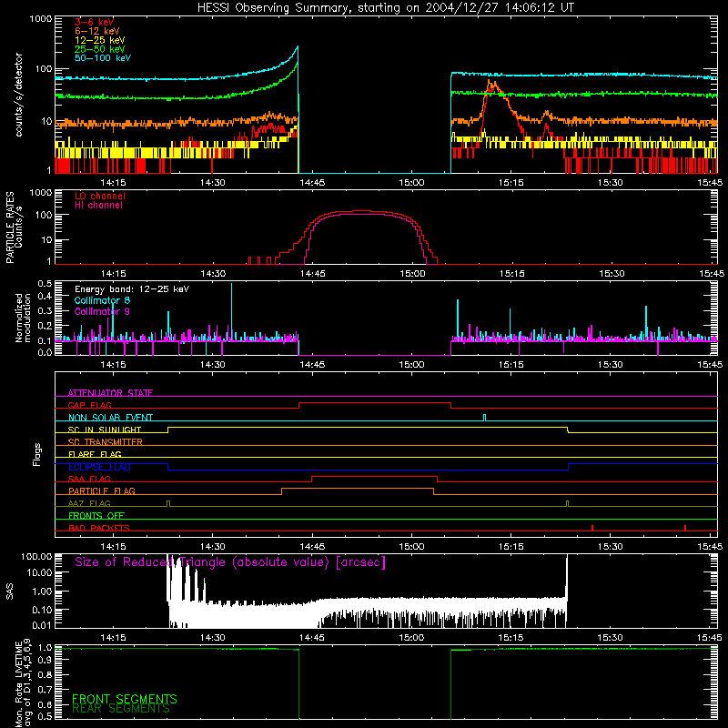Click the "0.01" tick on SAS axis

pos(42,625)
